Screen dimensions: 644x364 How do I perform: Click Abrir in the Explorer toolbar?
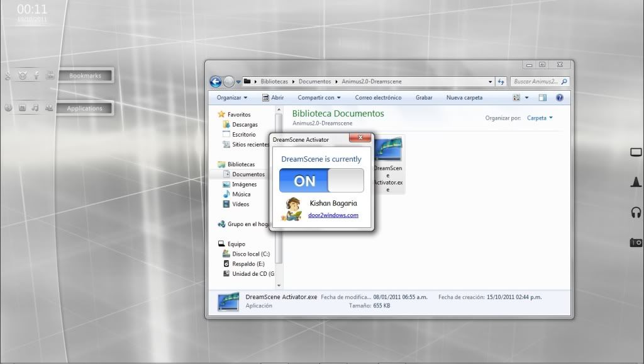[x=273, y=98]
